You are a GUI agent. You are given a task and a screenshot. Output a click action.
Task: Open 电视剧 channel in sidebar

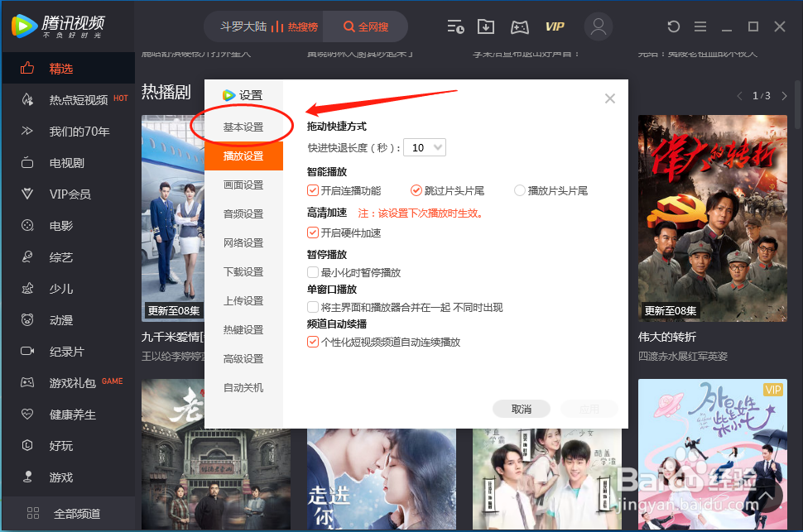point(69,163)
